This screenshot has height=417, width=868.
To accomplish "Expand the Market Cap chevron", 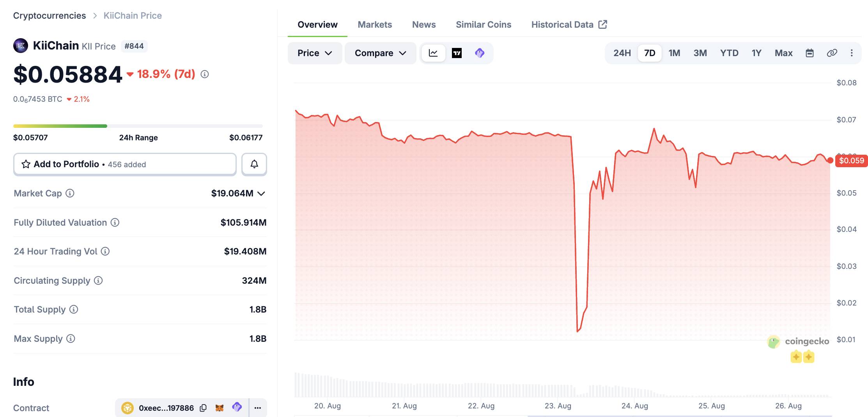I will pyautogui.click(x=261, y=194).
